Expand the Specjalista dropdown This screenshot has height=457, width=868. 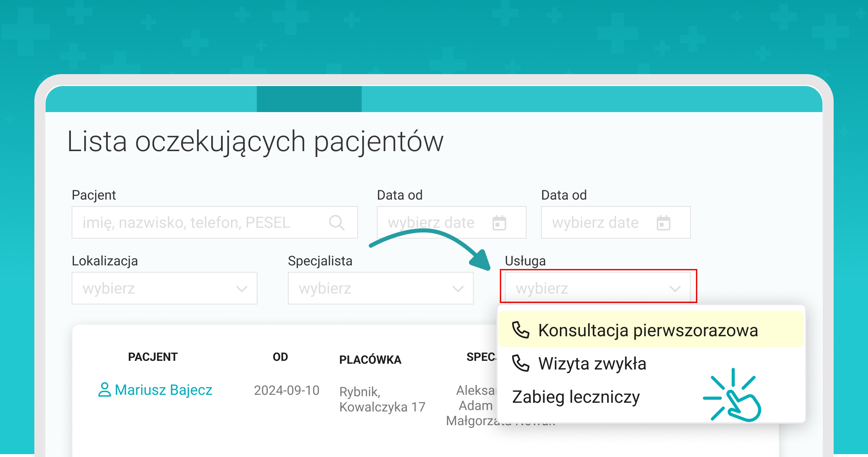pos(380,288)
